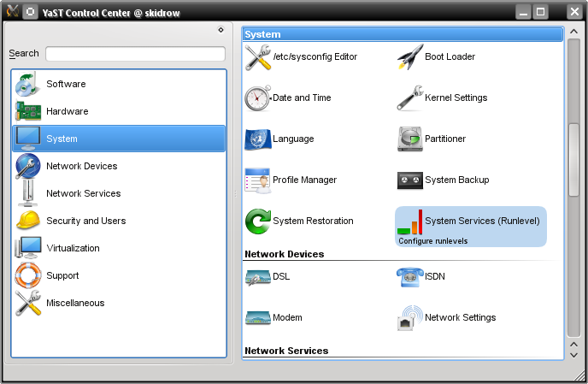Select Miscellaneous label in sidebar
Image resolution: width=588 pixels, height=384 pixels.
pos(75,303)
